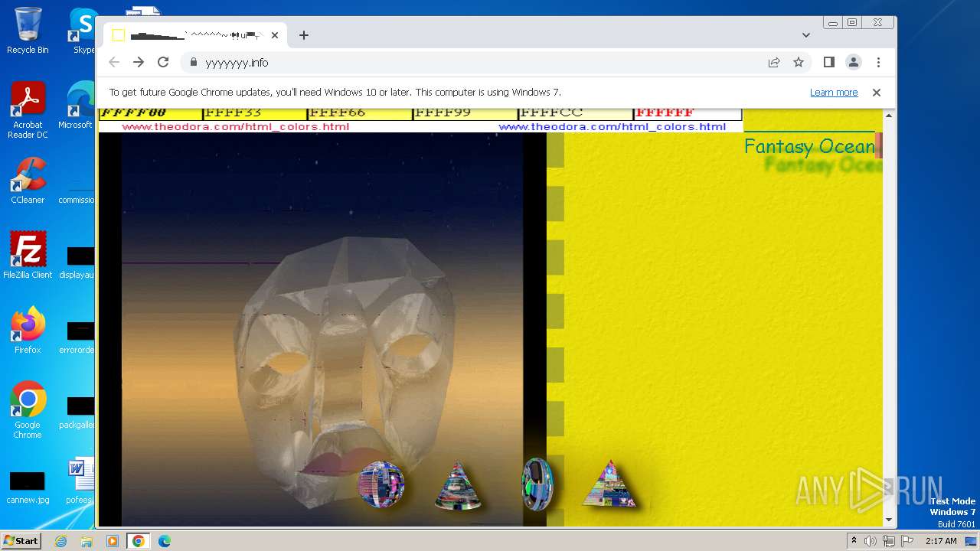Click the page scrollbar up arrow
The height and width of the screenshot is (551, 980).
click(889, 116)
